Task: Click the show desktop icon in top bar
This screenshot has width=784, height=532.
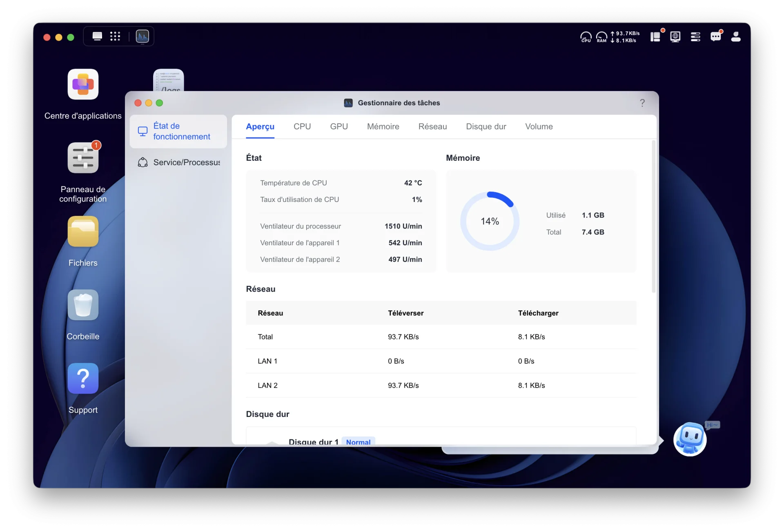Action: tap(97, 36)
